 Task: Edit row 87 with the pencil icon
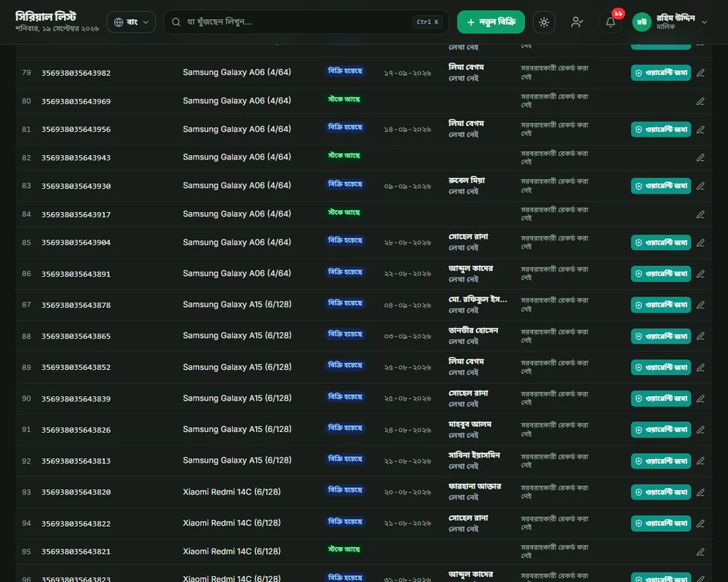[x=700, y=305]
